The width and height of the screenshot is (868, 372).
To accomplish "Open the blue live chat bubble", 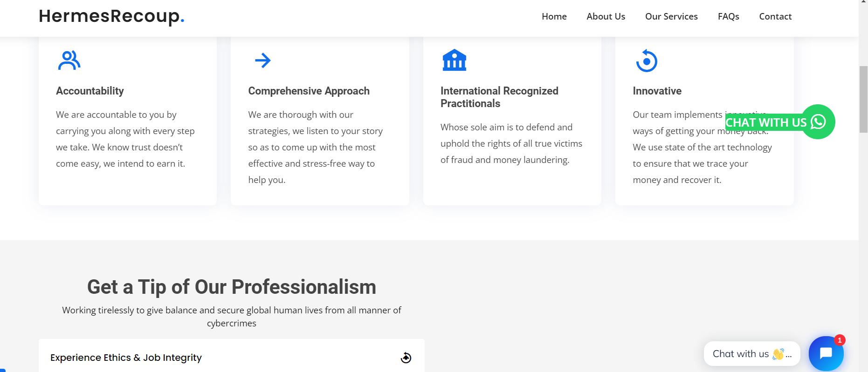I will tap(826, 353).
